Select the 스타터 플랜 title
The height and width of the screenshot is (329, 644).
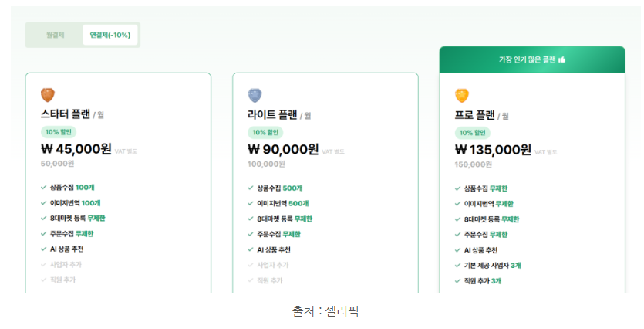66,115
